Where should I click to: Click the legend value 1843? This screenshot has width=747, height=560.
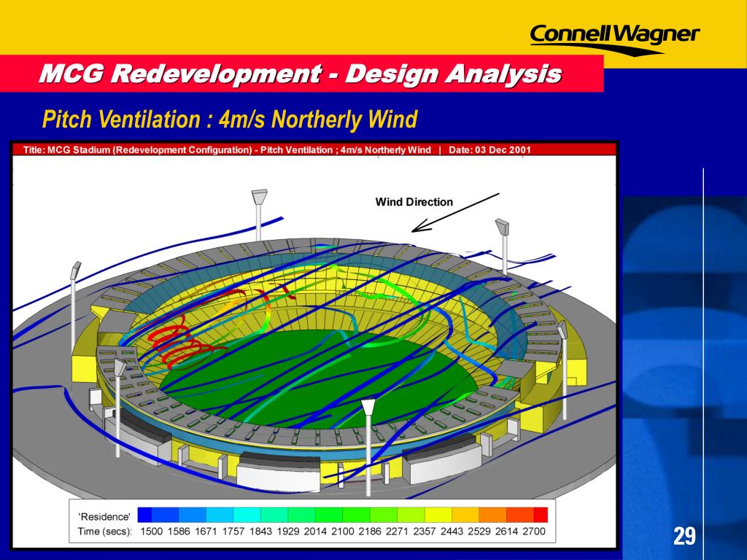(x=260, y=532)
